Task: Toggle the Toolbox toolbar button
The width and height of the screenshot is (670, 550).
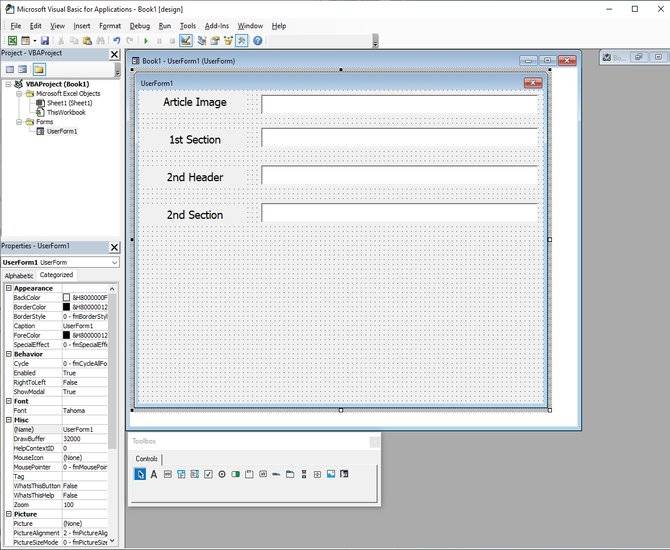Action: [x=241, y=41]
